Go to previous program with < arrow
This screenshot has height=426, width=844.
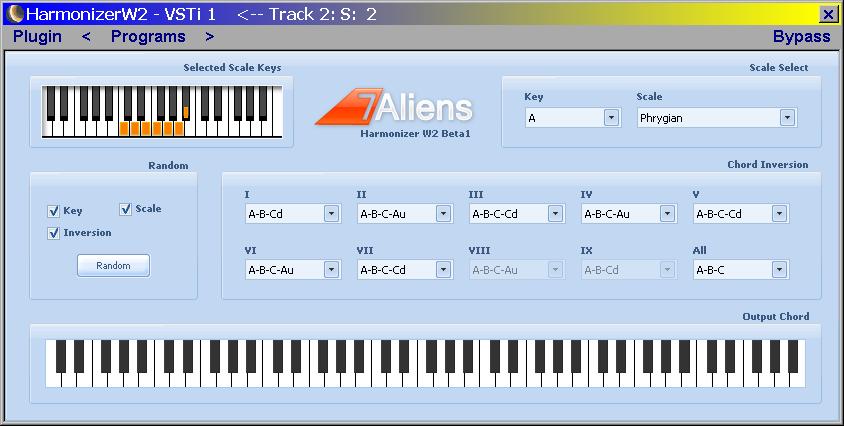point(86,37)
